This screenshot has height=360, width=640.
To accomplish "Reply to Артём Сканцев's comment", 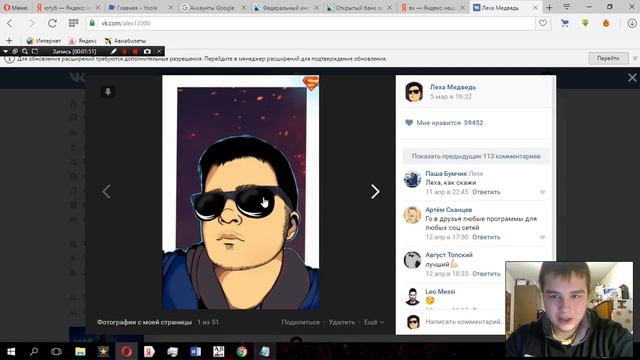I will 486,237.
